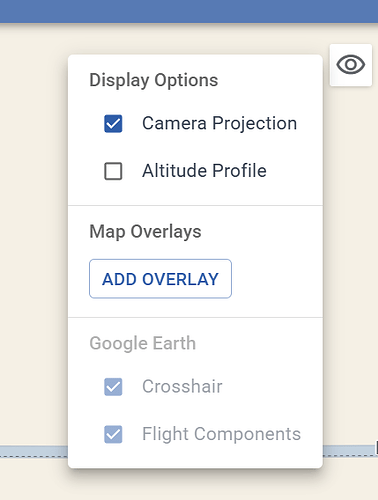Click the map area left of popup
The width and height of the screenshot is (378, 500).
(x=33, y=233)
